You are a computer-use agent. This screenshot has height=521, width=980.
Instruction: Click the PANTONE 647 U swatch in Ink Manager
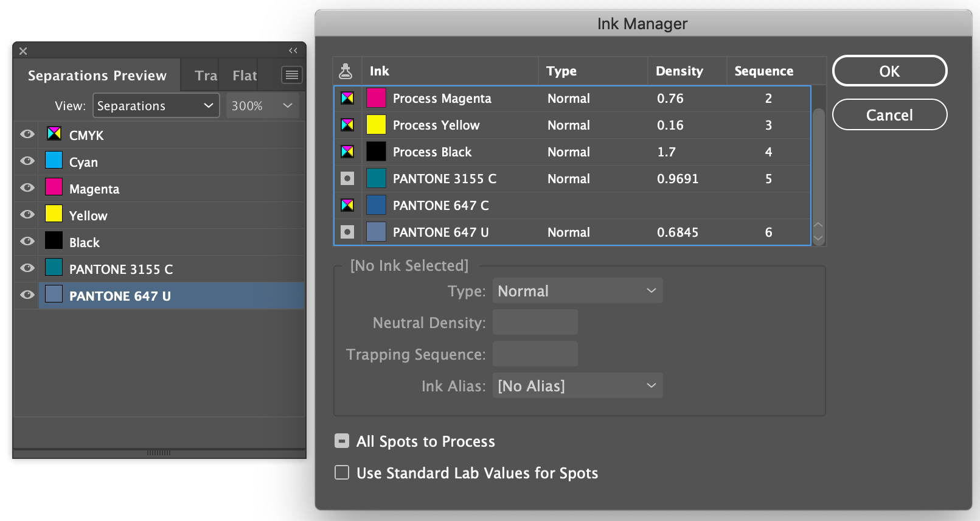point(376,232)
